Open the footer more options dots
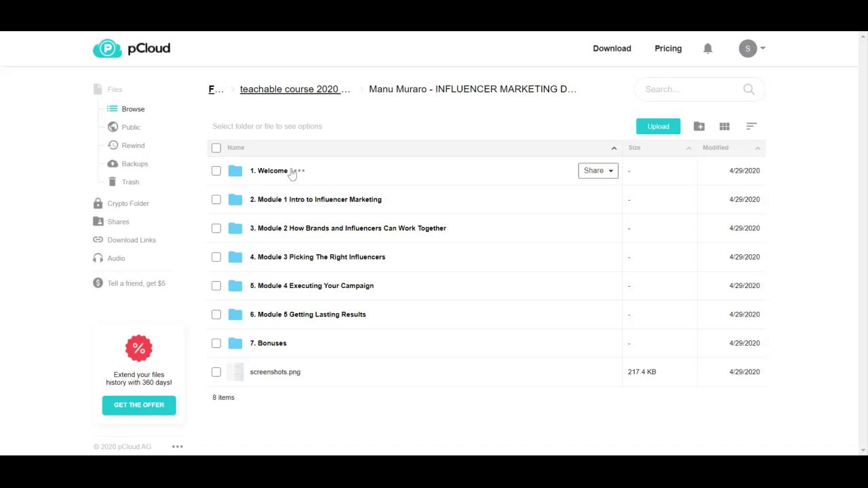Screen dimensions: 868x488 (178, 447)
